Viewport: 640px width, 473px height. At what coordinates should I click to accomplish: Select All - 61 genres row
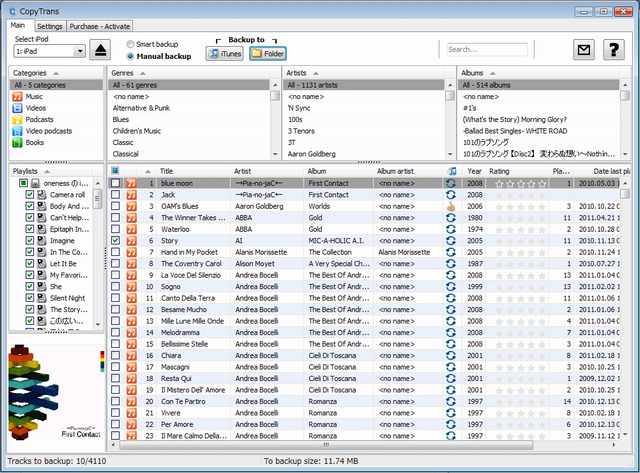(x=189, y=85)
